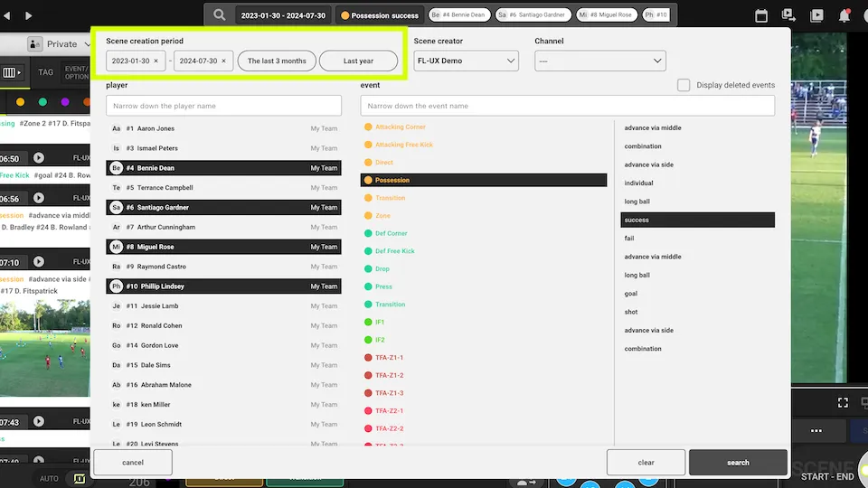Image resolution: width=868 pixels, height=488 pixels.
Task: Select the shot sub-tag
Action: pos(697,312)
